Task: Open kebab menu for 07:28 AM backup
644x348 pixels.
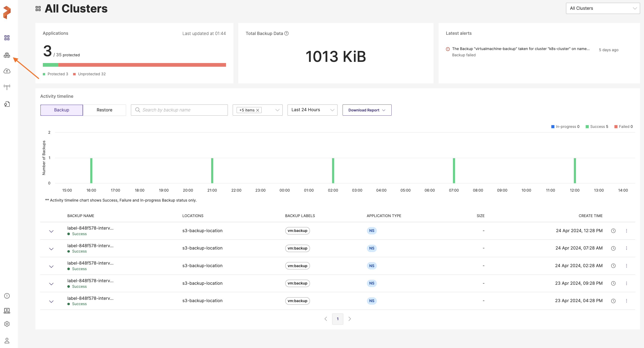Action: tap(626, 248)
